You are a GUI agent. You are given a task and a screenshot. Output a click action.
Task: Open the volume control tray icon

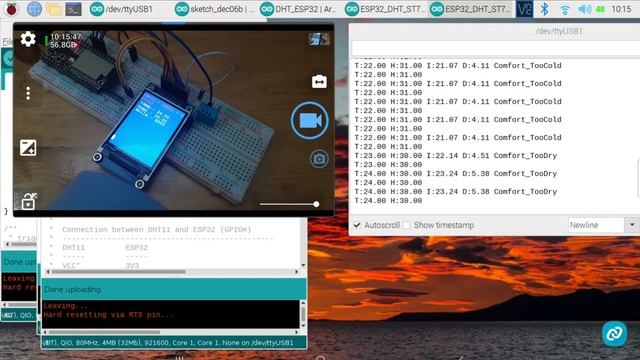[584, 9]
